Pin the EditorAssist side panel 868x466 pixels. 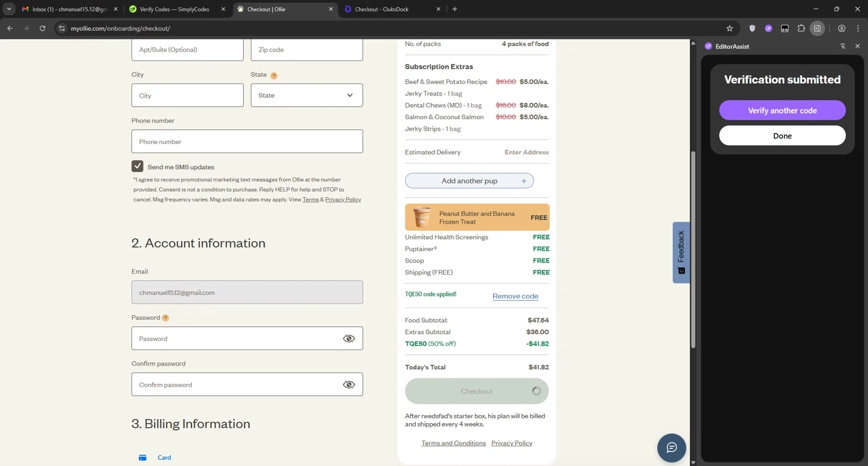(x=843, y=46)
